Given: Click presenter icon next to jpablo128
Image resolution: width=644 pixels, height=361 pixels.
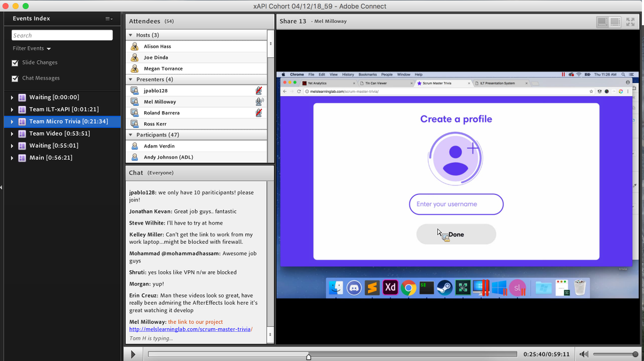Looking at the screenshot, I should [135, 90].
